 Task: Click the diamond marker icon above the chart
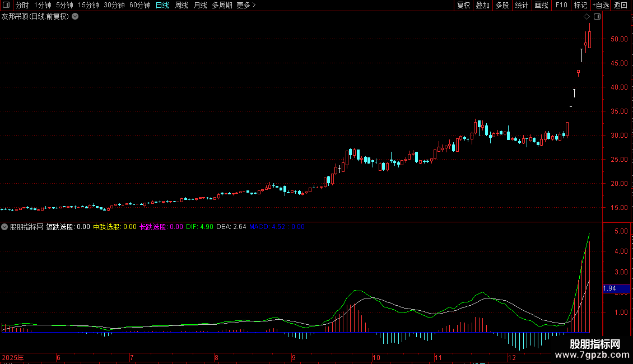587,17
